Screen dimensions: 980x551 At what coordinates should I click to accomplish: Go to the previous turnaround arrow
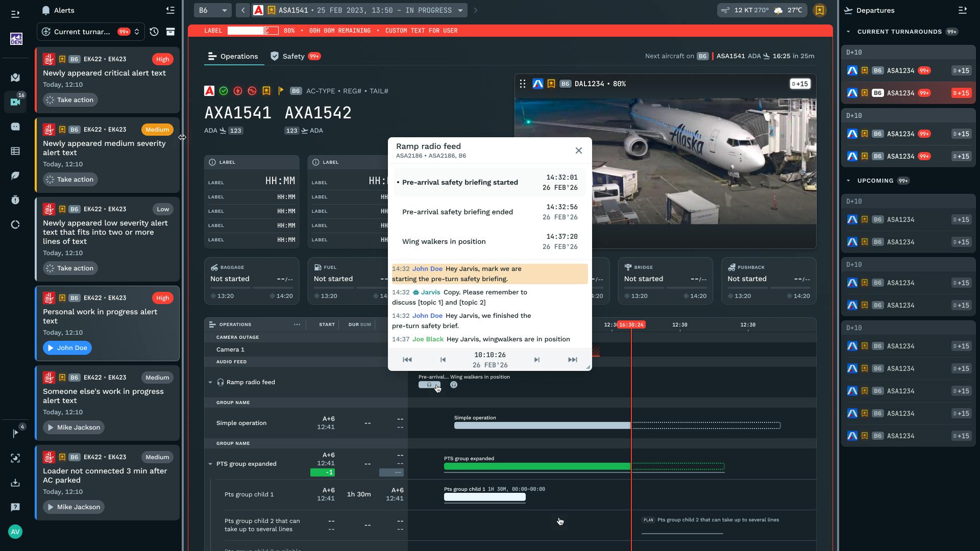[243, 10]
